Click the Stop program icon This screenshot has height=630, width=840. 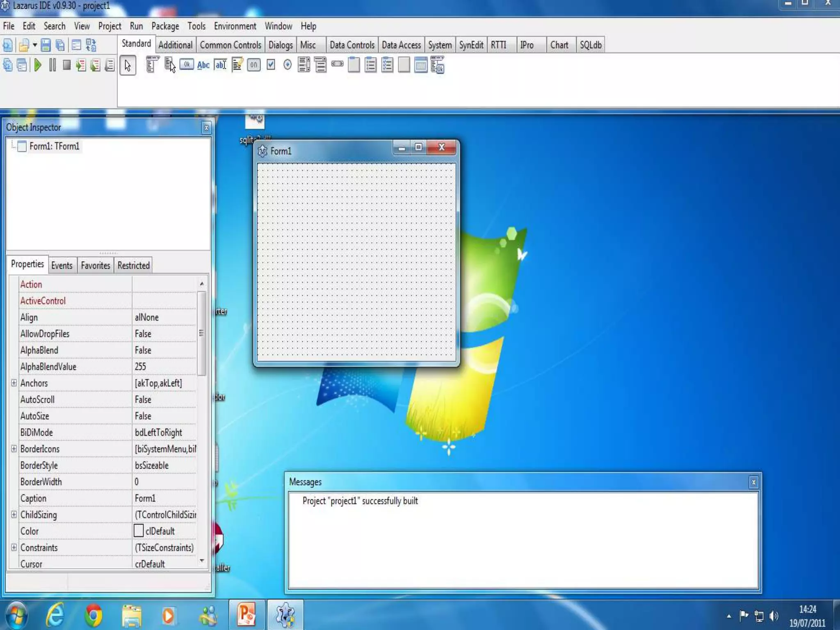click(66, 65)
